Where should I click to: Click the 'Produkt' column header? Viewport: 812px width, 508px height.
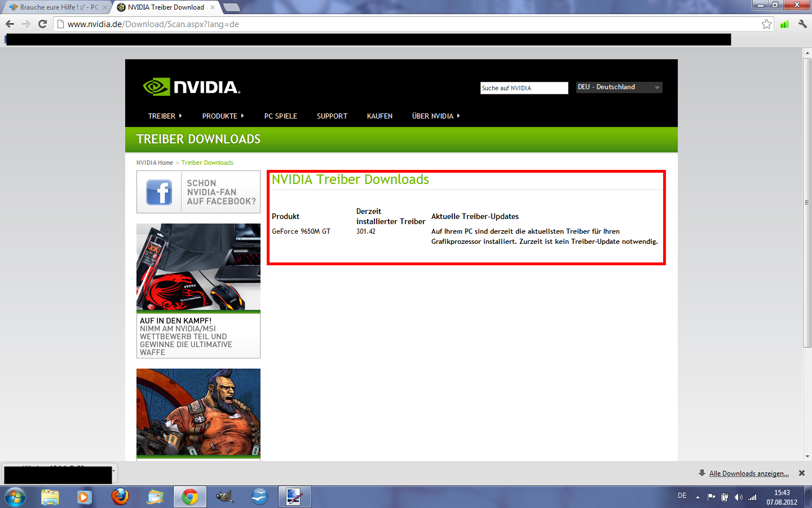(285, 216)
